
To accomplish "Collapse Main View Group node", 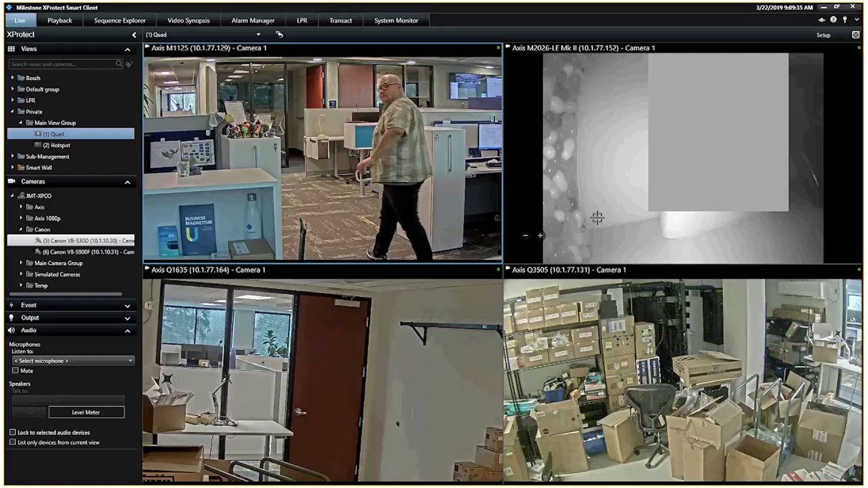I will click(20, 123).
